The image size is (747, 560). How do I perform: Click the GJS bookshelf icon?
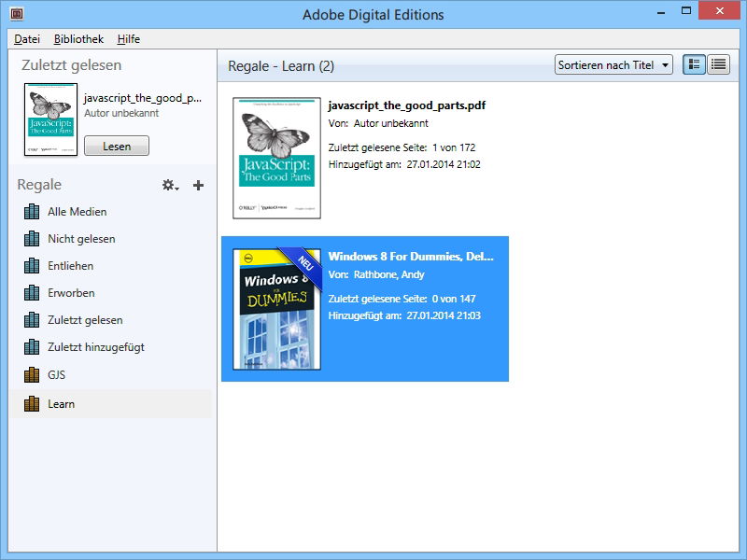[x=32, y=375]
